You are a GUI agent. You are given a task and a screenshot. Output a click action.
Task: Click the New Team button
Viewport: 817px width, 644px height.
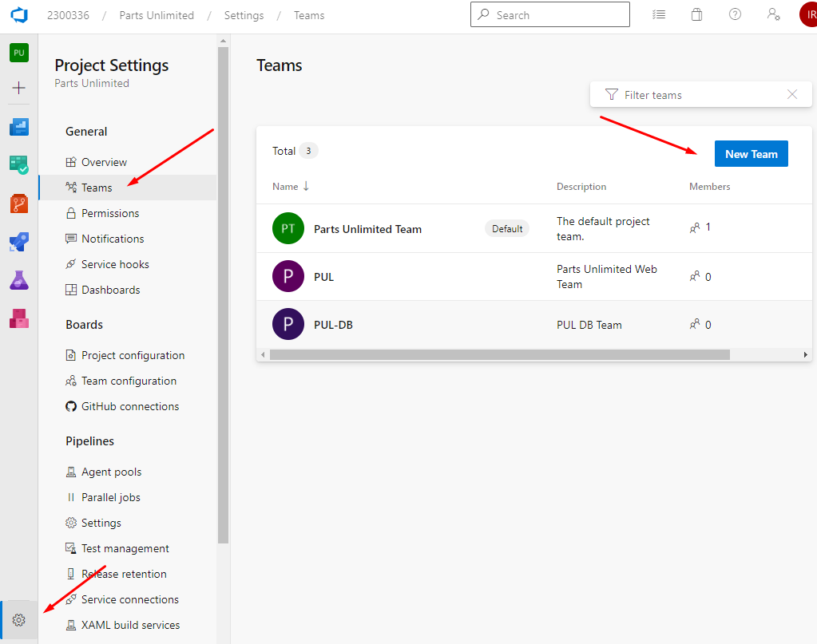751,153
